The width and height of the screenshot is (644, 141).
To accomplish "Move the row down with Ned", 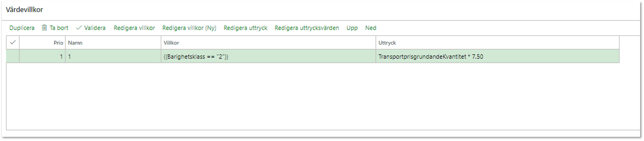I will click(x=370, y=28).
